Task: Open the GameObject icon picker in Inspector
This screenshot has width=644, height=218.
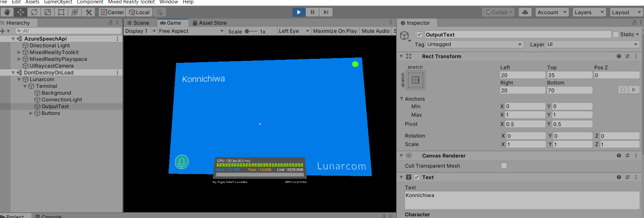Action: click(x=405, y=36)
